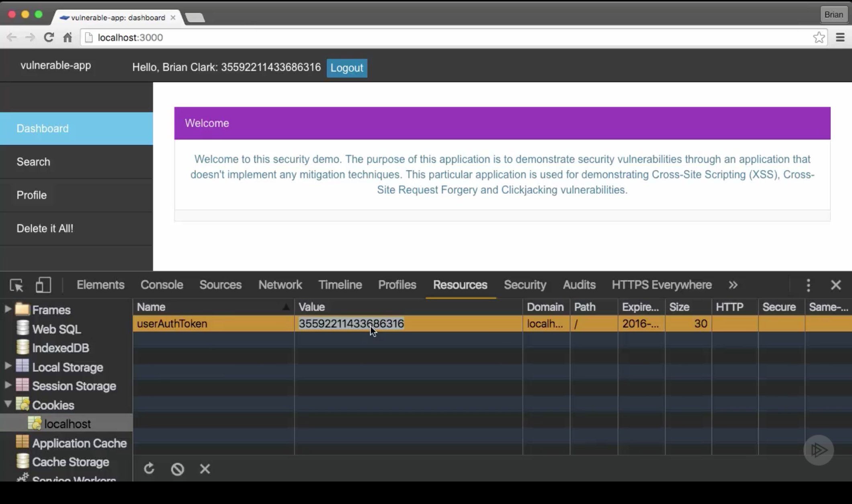852x504 pixels.
Task: Open the Timeline tab
Action: click(340, 285)
